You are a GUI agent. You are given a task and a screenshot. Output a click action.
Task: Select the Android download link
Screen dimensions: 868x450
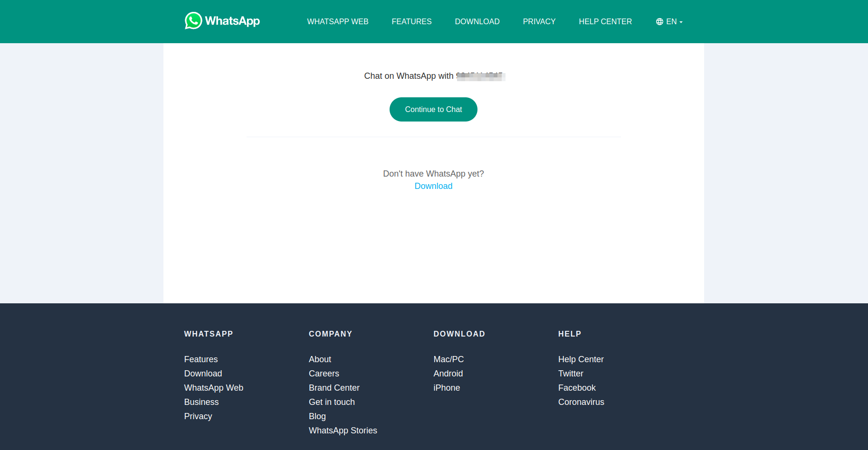point(448,374)
